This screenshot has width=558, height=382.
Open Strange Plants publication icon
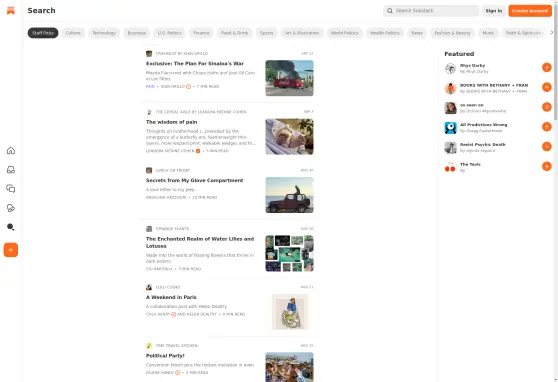pyautogui.click(x=149, y=229)
